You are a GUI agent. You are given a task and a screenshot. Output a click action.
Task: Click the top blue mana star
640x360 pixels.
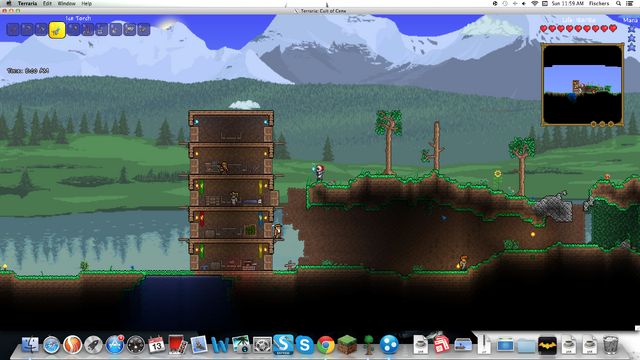(x=631, y=29)
